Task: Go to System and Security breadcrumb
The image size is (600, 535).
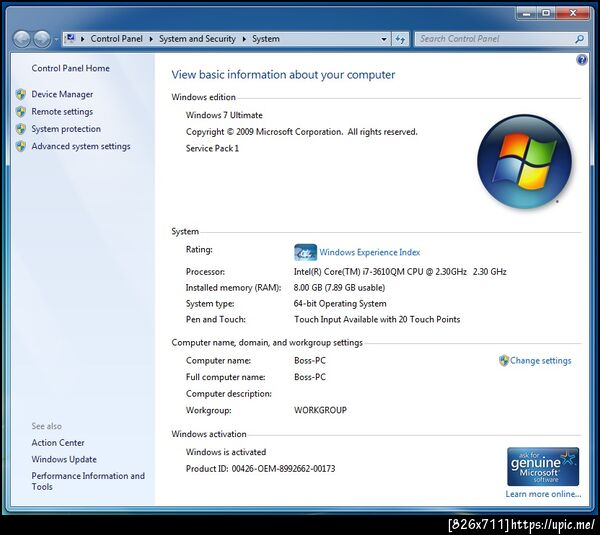Action: coord(197,39)
